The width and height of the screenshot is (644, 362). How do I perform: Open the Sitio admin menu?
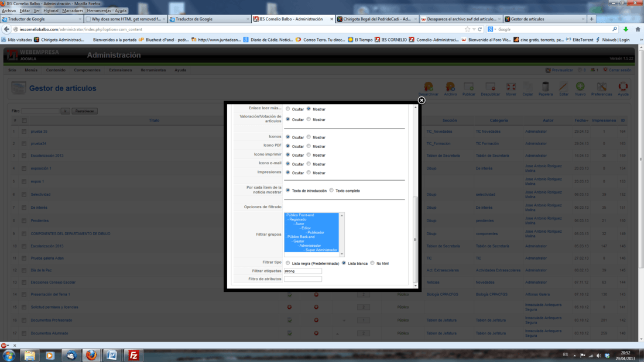tap(12, 70)
